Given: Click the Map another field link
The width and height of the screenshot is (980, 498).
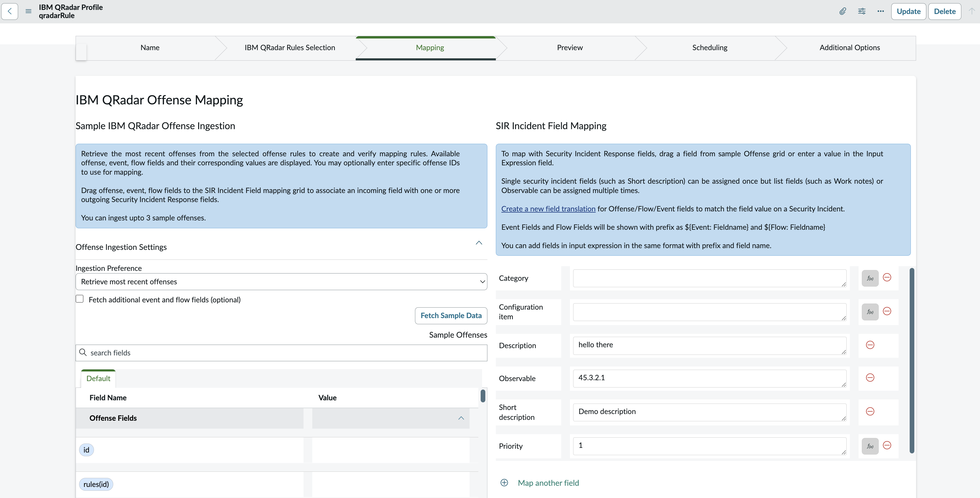Looking at the screenshot, I should click(x=548, y=483).
